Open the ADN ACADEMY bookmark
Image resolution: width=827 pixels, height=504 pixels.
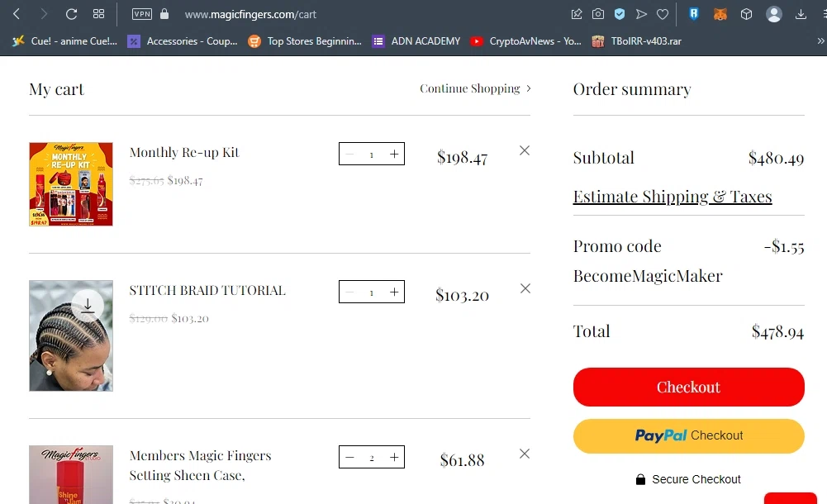point(416,41)
